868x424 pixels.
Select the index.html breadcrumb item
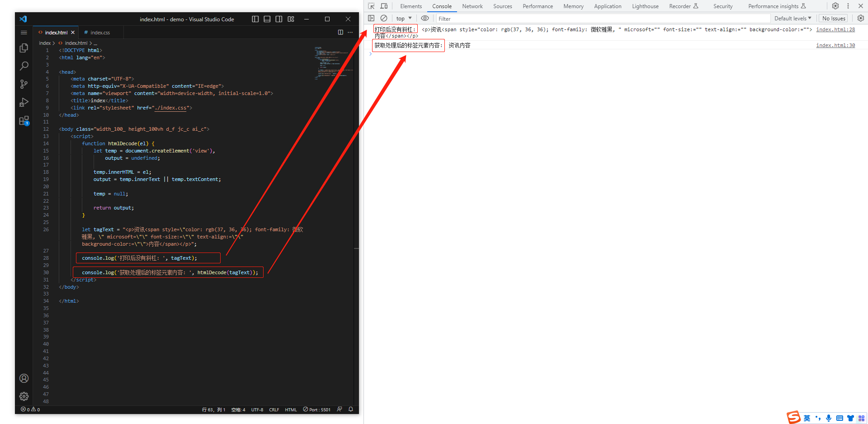(x=76, y=43)
